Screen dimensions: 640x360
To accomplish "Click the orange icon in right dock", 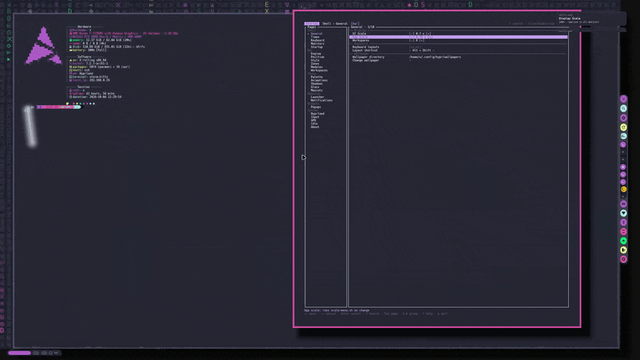I will click(x=624, y=189).
